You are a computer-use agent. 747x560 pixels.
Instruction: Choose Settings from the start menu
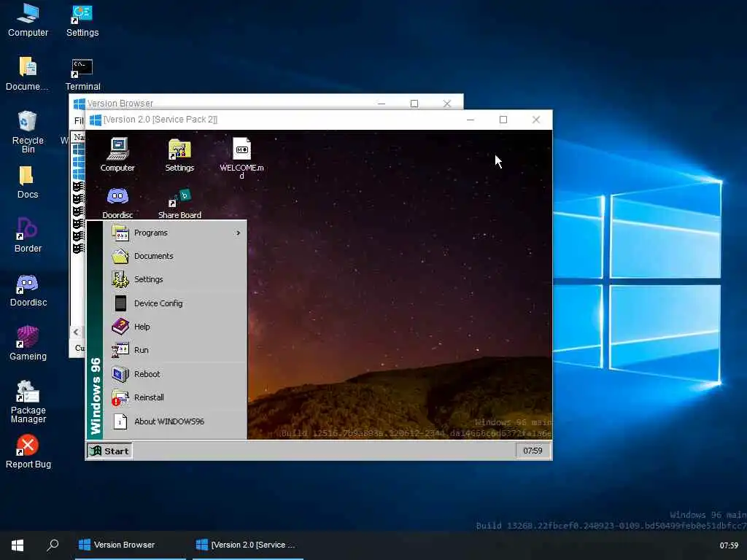(x=175, y=279)
